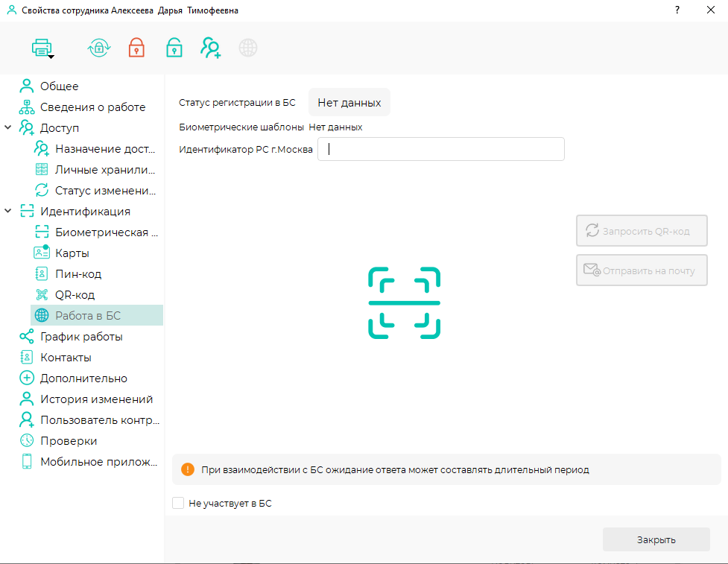
Task: Click the Личные хранили... grid icon
Action: coord(42,169)
